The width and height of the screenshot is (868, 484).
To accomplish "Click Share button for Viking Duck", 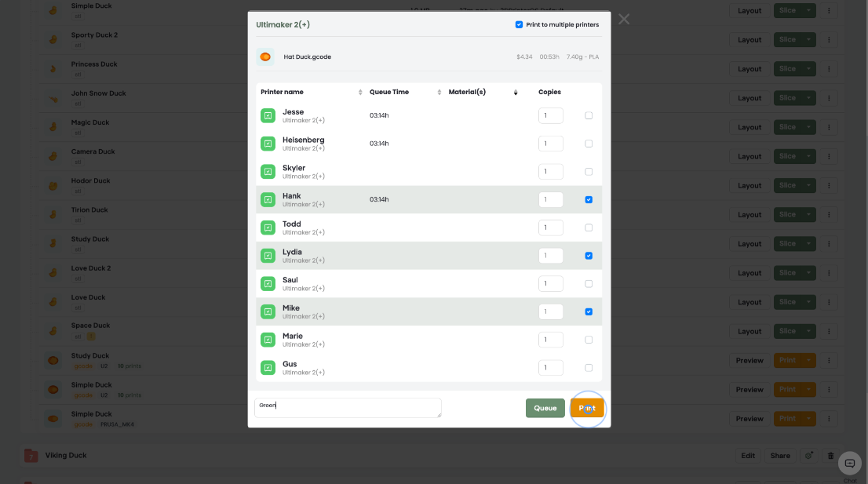I will point(780,456).
